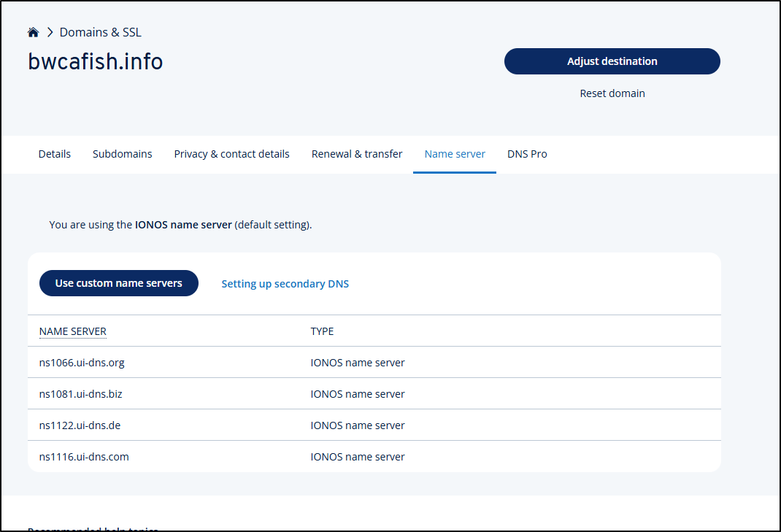Open the DNS Pro tab
Image resolution: width=781 pixels, height=532 pixels.
(527, 154)
